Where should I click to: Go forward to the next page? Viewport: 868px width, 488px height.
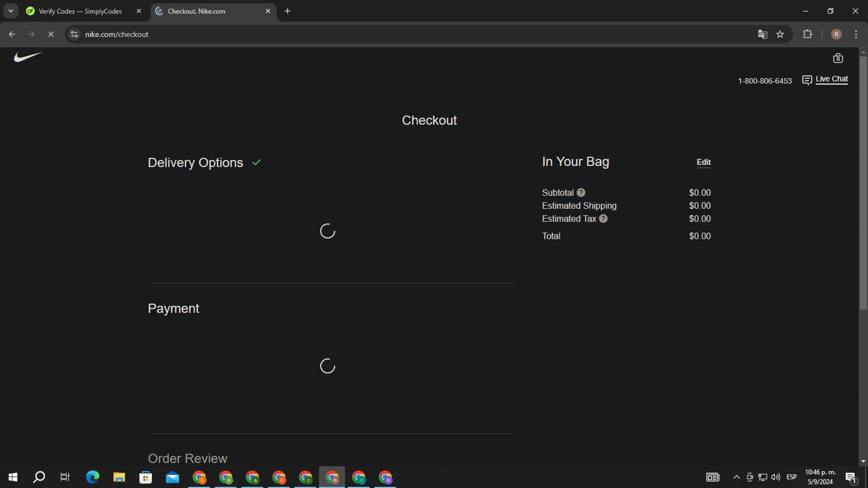click(31, 34)
